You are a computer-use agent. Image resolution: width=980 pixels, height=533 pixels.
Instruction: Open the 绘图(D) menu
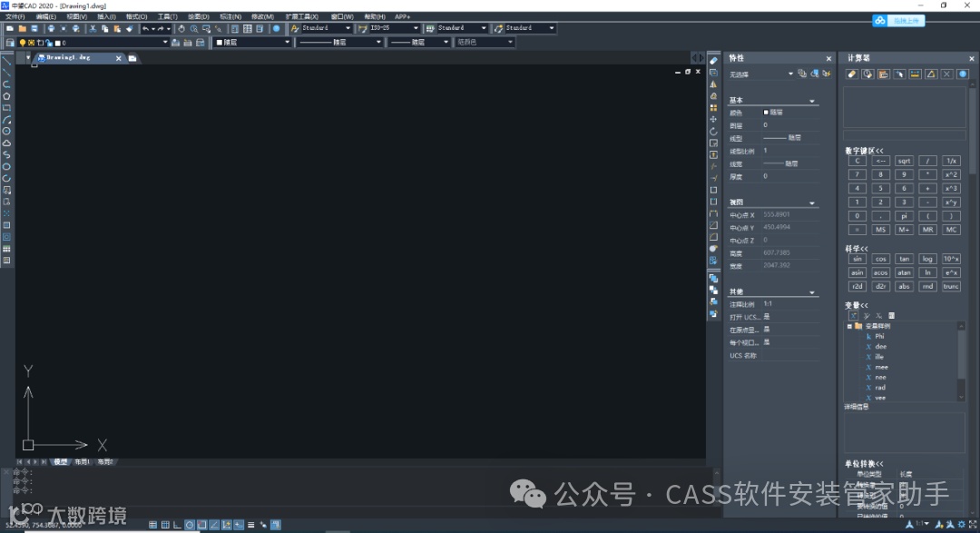click(198, 17)
